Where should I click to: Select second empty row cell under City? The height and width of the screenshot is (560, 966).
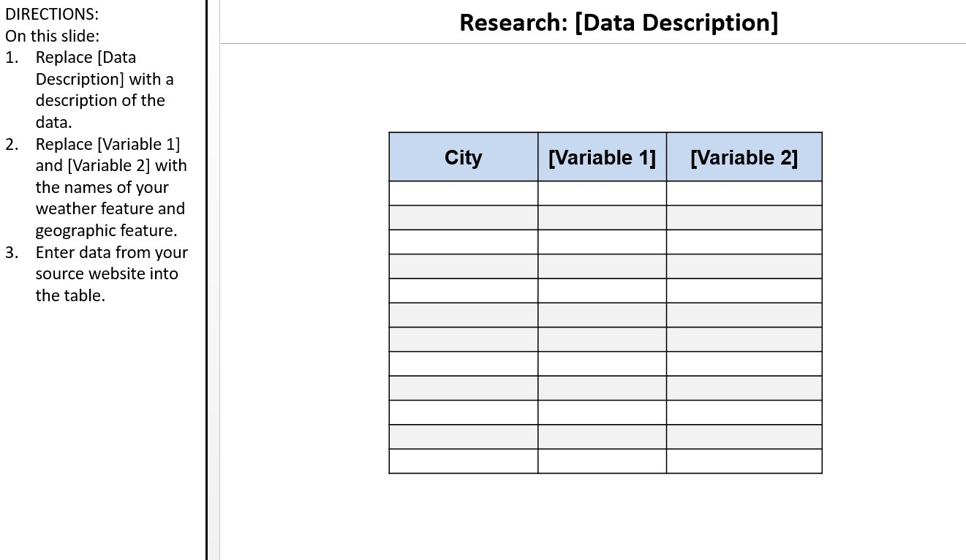pyautogui.click(x=464, y=218)
